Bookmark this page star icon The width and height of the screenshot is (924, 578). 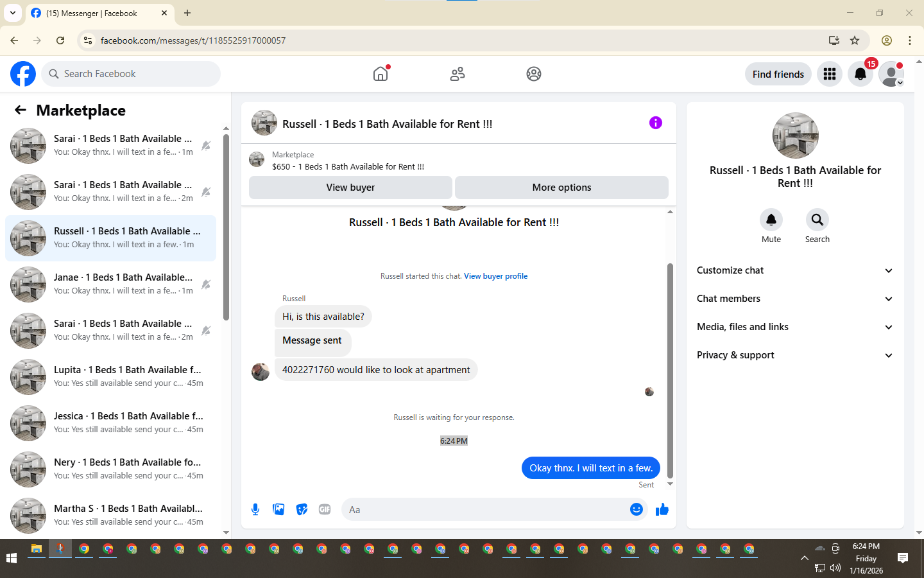[x=855, y=40]
